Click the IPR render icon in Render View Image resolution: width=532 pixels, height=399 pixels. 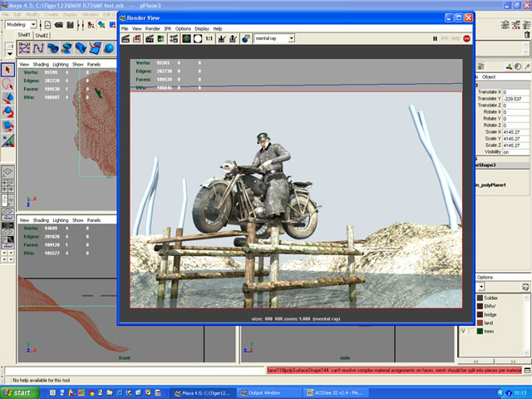coord(160,39)
